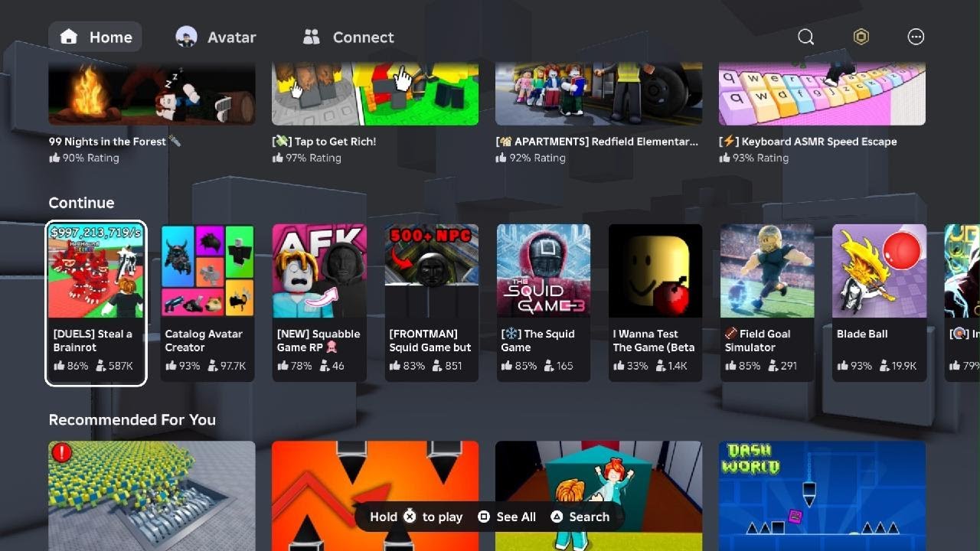980x551 pixels.
Task: Click player count icon on Steal a Brainrot
Action: click(x=100, y=366)
